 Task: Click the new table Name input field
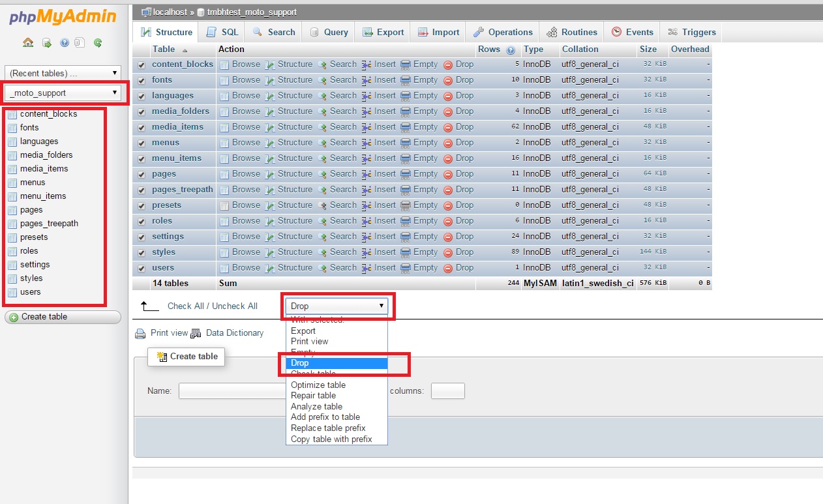[232, 391]
